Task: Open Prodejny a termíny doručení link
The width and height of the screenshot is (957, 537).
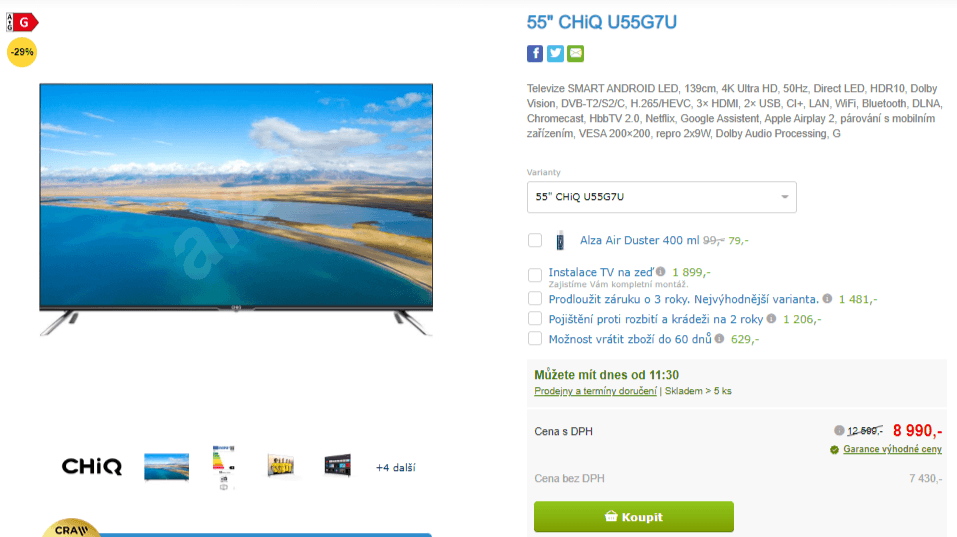Action: 595,391
